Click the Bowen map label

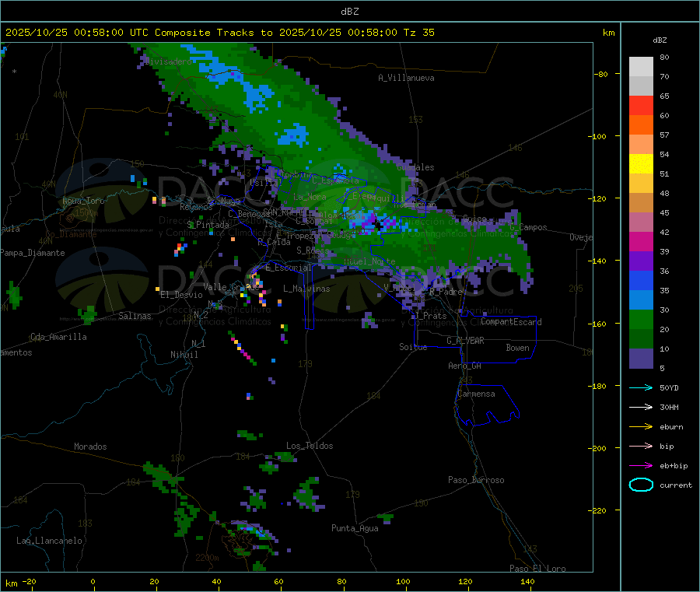(517, 348)
